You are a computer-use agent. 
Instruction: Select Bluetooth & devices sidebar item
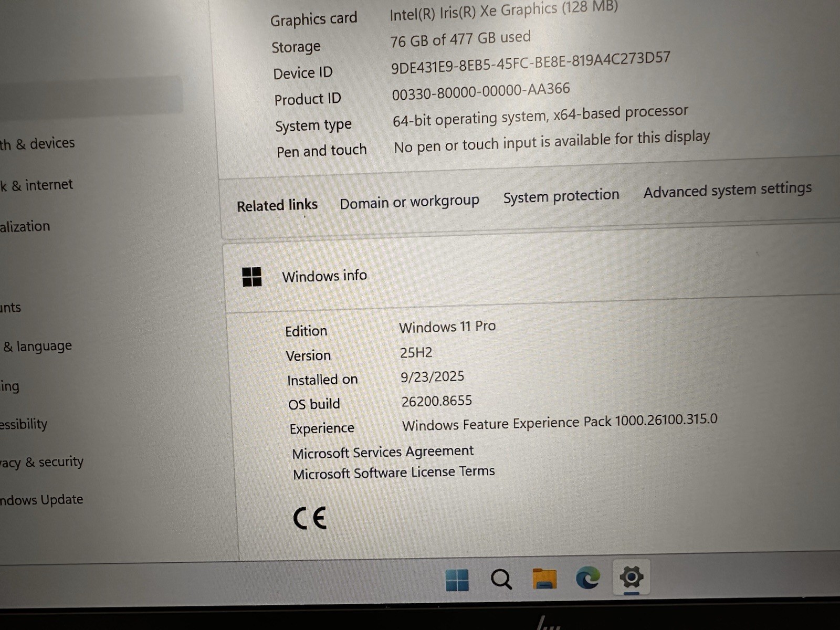tap(37, 143)
